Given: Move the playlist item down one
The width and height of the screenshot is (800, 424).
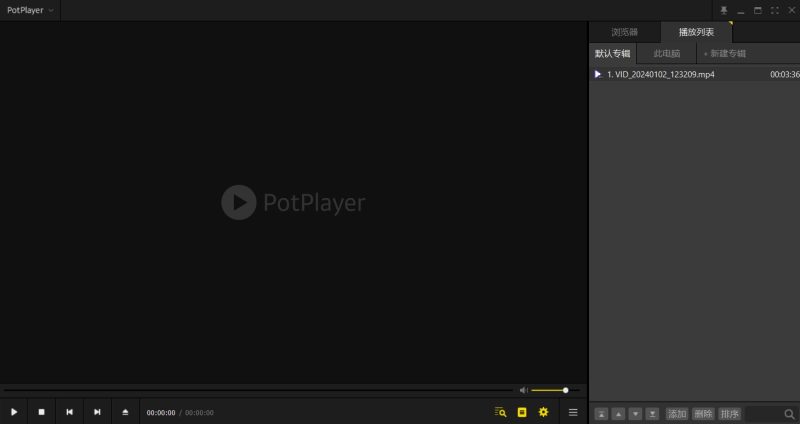Looking at the screenshot, I should click(x=635, y=414).
